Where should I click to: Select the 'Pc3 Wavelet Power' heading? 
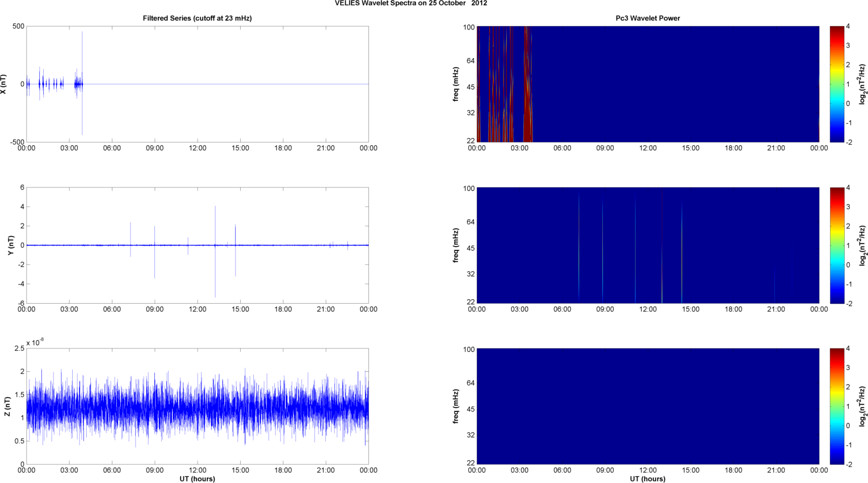(x=648, y=18)
